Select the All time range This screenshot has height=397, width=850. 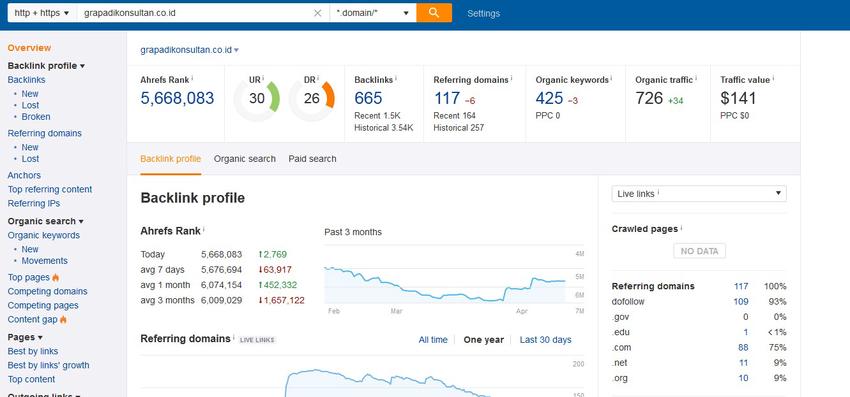click(x=433, y=340)
